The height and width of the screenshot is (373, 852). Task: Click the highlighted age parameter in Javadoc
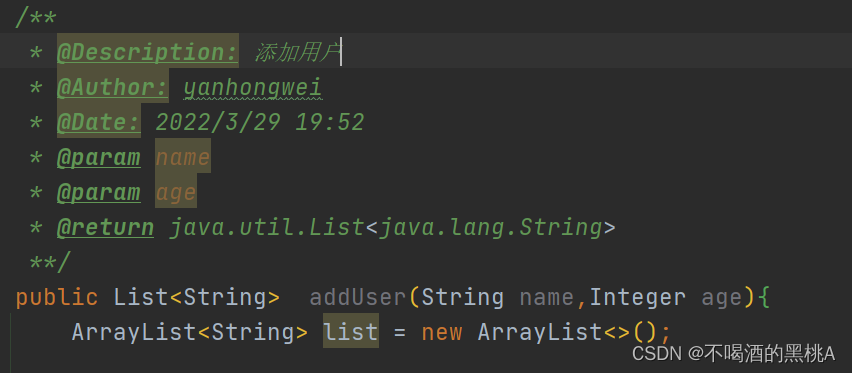(x=176, y=192)
